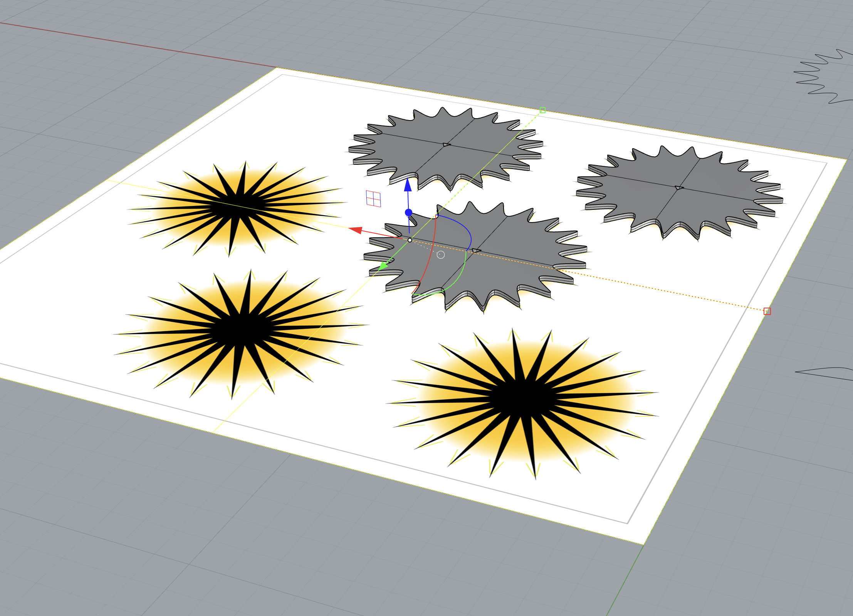The height and width of the screenshot is (616, 853).
Task: Click the blue extrude dot on Z axis
Action: coord(409,213)
